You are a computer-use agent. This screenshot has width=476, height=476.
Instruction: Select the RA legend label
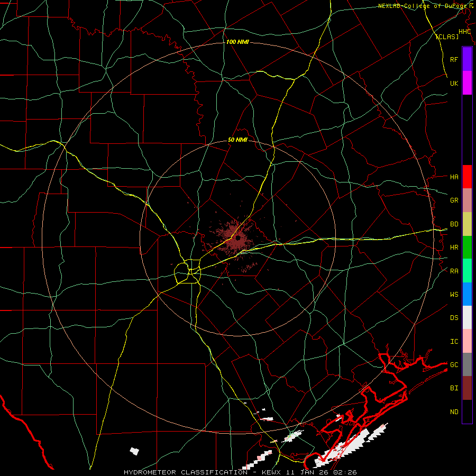click(454, 271)
